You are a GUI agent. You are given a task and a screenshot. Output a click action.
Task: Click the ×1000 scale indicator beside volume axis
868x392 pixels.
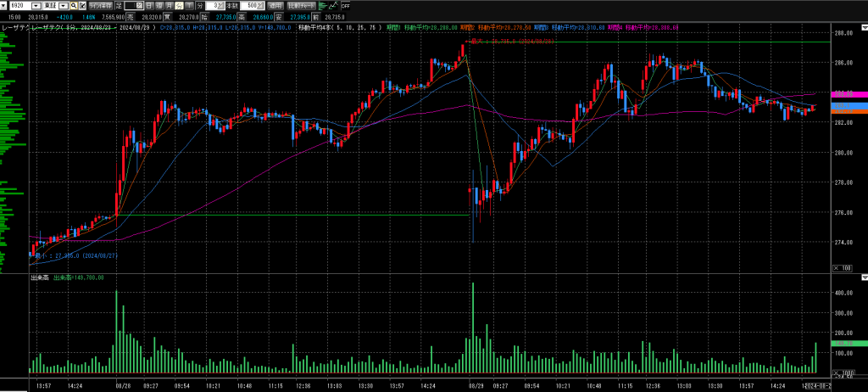(x=844, y=372)
